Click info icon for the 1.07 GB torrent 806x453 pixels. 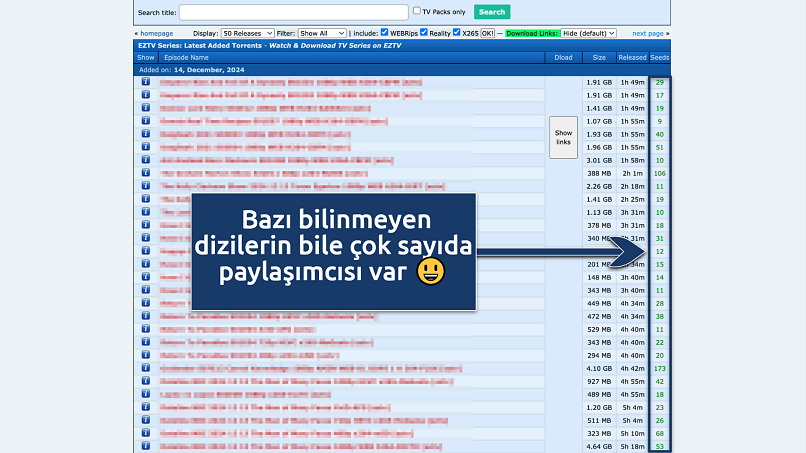145,121
